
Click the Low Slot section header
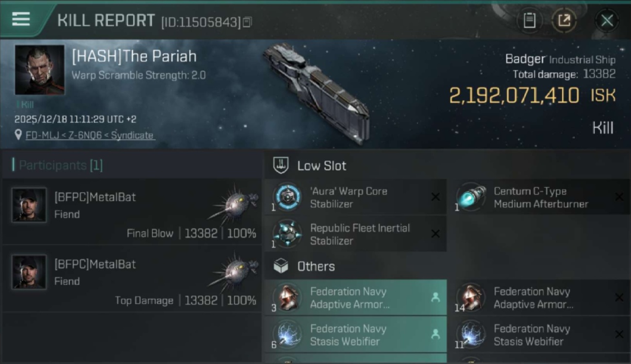tap(321, 165)
